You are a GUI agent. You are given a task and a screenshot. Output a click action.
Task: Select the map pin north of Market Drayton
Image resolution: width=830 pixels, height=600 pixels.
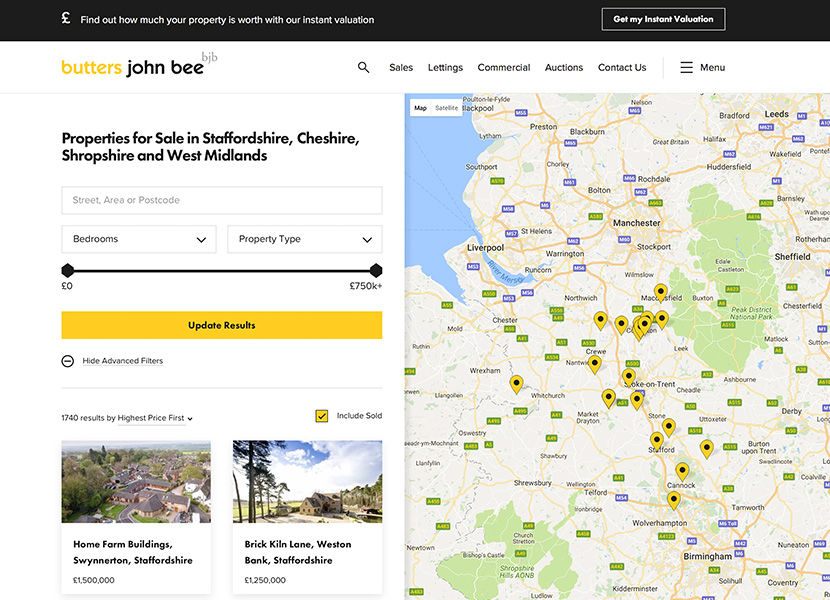(608, 397)
